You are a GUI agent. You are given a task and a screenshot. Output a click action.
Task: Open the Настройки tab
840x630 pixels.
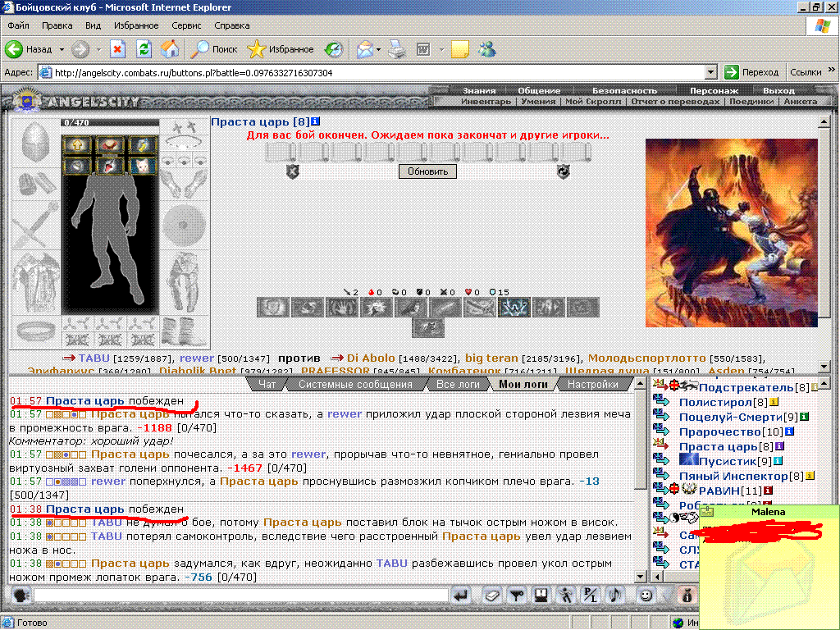(x=592, y=384)
